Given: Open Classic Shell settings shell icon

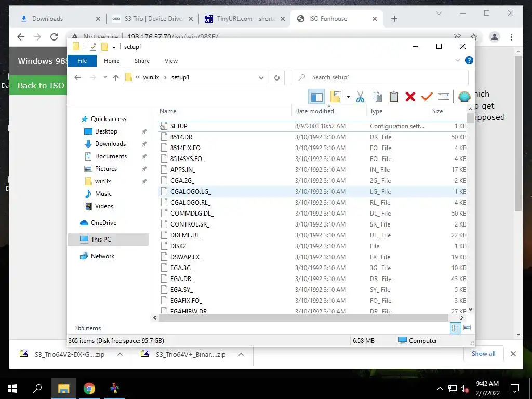Looking at the screenshot, I should (x=464, y=97).
